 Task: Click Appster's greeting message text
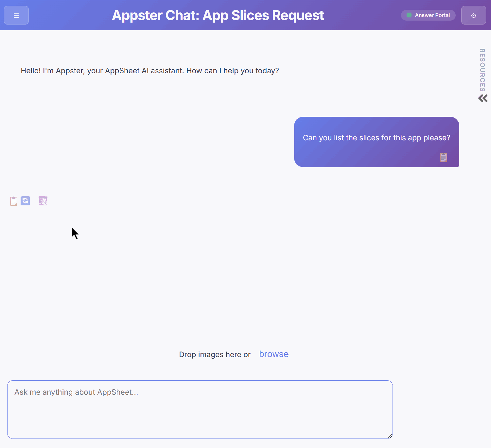149,70
